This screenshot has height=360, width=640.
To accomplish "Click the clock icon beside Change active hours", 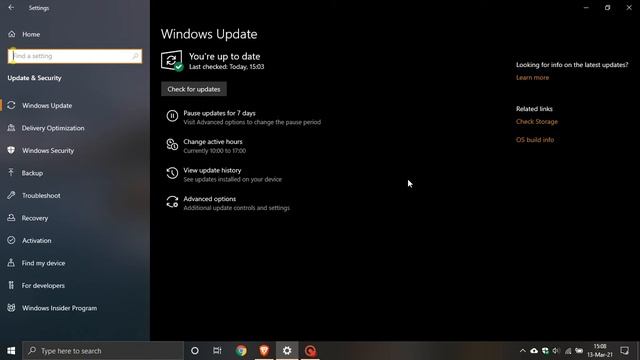I will coord(172,144).
